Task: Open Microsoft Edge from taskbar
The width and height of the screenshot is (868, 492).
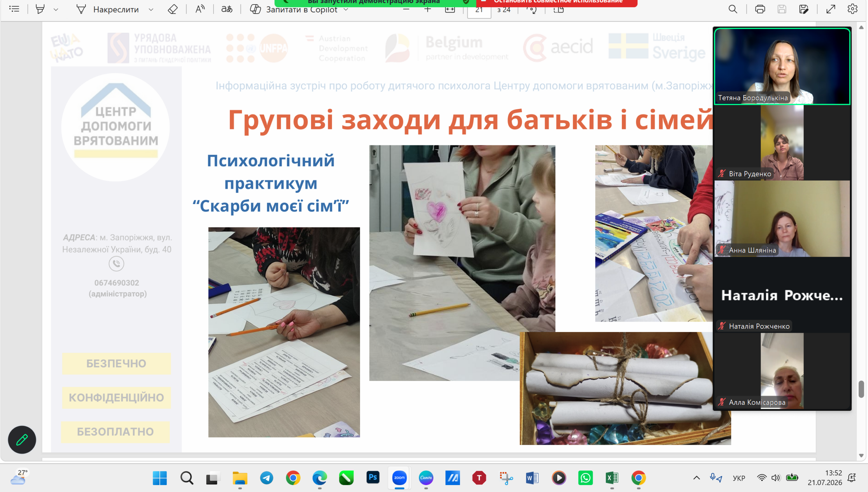Action: 319,478
